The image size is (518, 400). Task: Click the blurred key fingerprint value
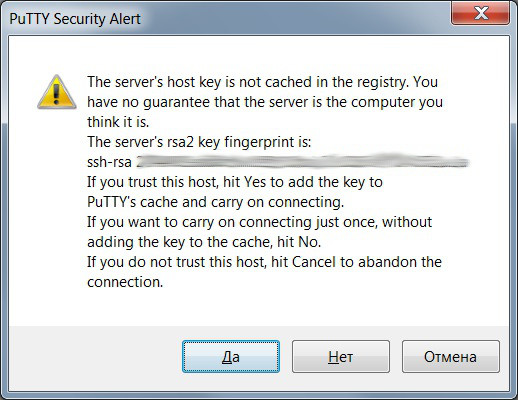303,162
